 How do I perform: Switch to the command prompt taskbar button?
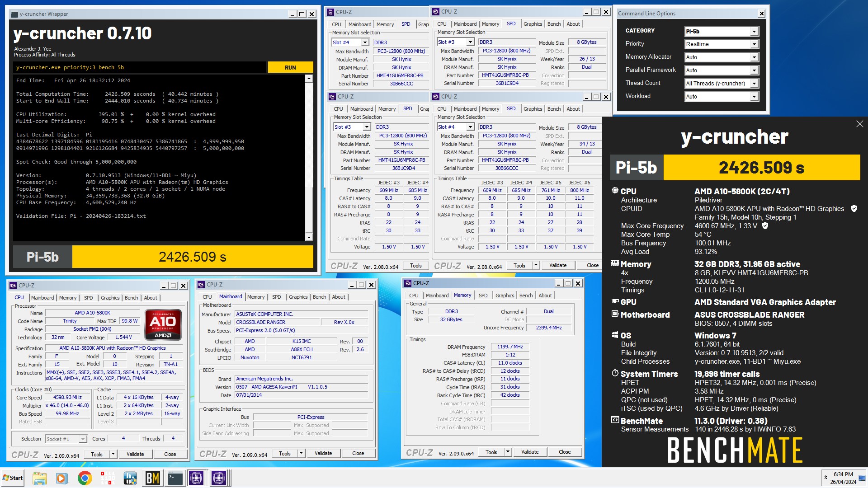pos(175,478)
